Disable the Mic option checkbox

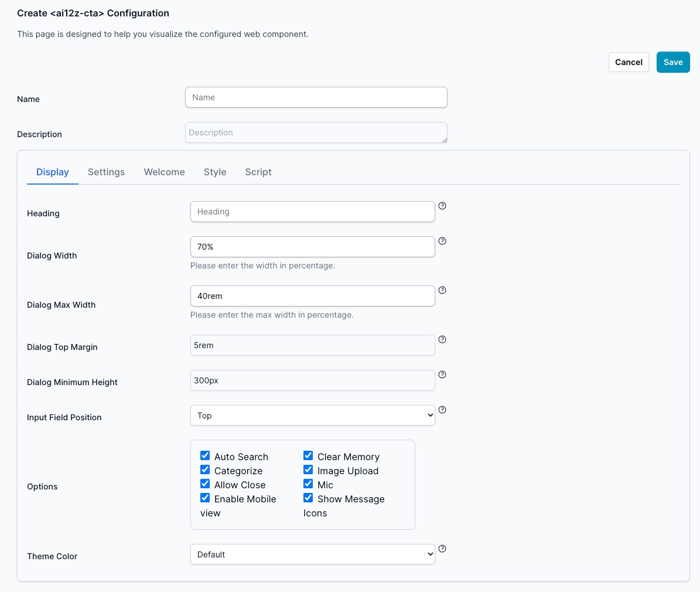pyautogui.click(x=308, y=484)
